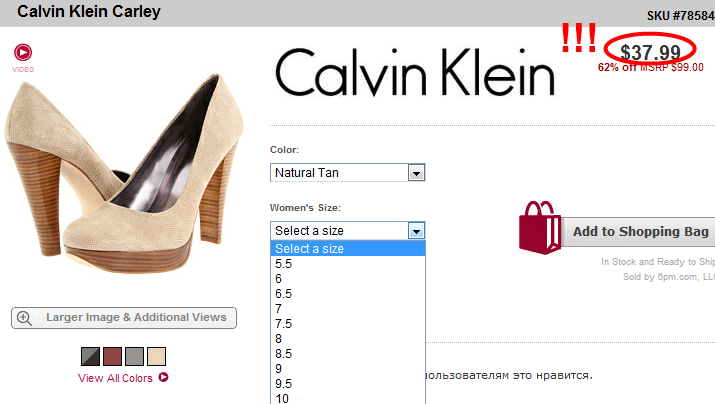
Task: Play the product video icon
Action: [x=23, y=52]
